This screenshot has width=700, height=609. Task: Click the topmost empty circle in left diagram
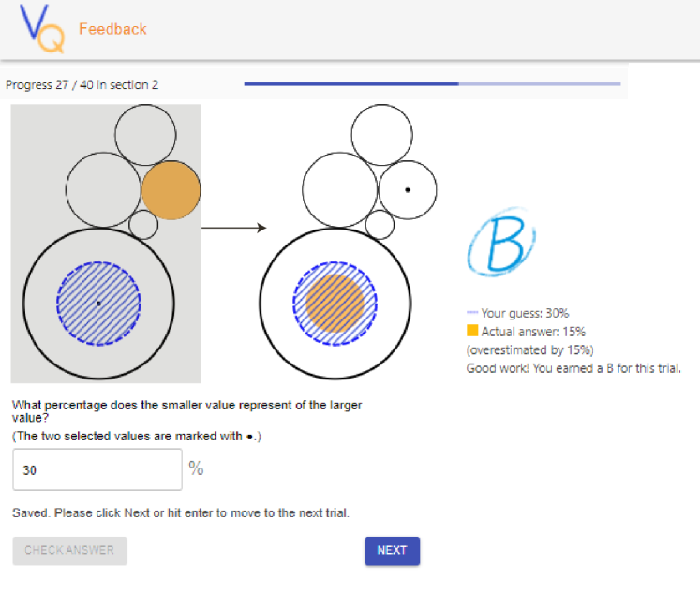145,135
